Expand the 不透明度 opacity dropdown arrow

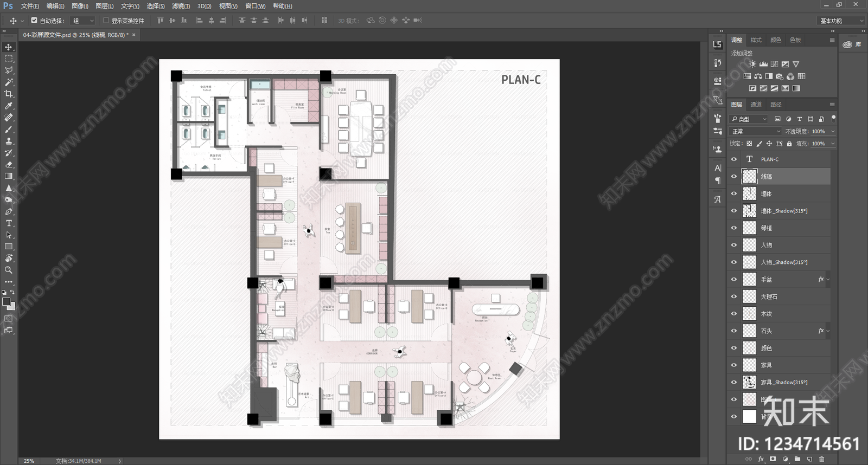[x=833, y=131]
